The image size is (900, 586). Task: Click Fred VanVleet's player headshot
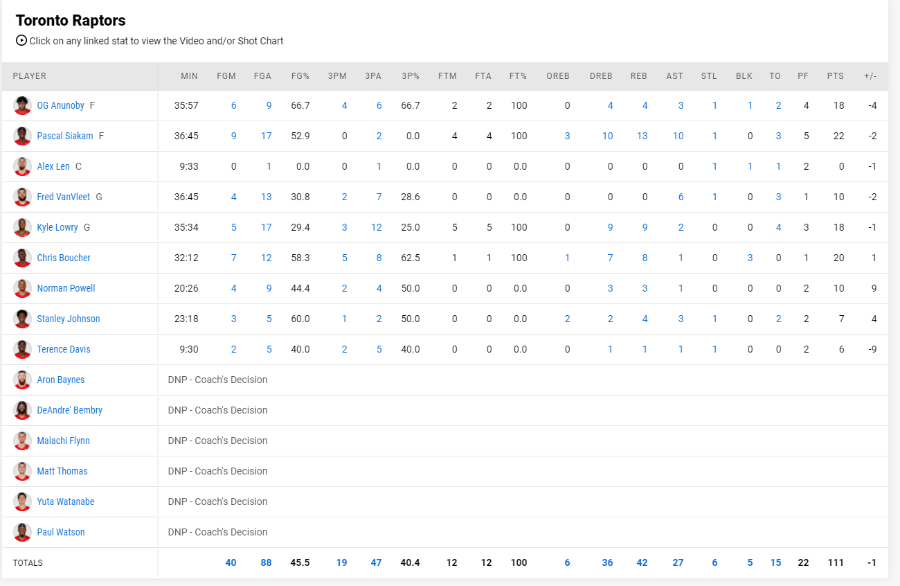[x=22, y=197]
